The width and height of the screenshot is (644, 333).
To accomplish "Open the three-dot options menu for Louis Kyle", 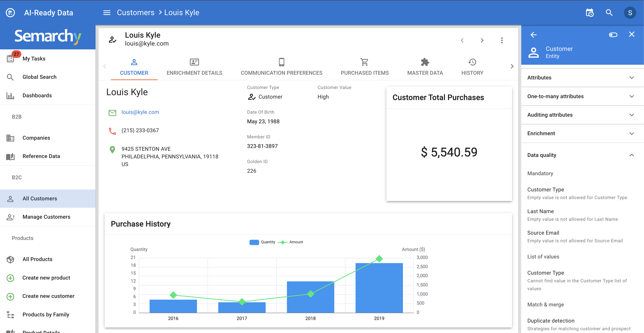I will coord(502,40).
